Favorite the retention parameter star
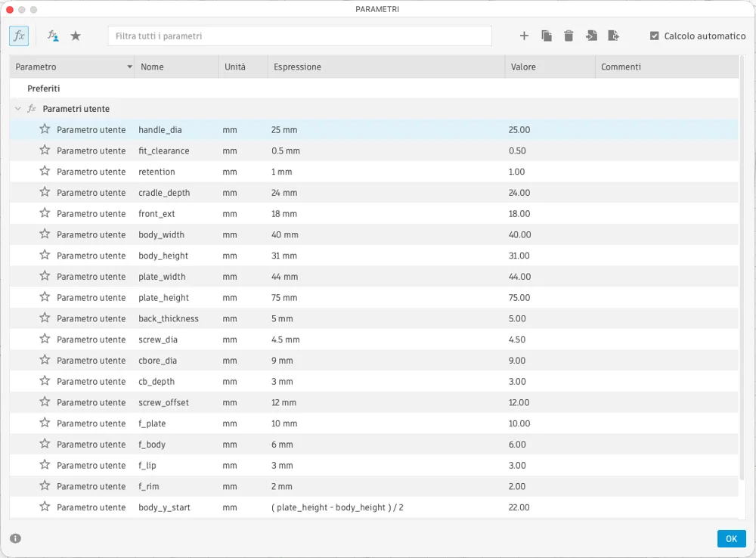756x558 pixels. pyautogui.click(x=45, y=171)
